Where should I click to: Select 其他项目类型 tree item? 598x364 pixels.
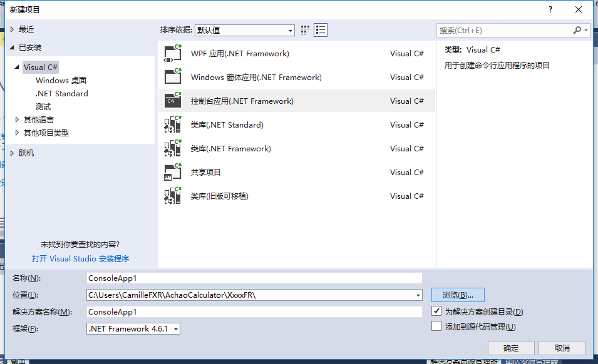coord(46,133)
